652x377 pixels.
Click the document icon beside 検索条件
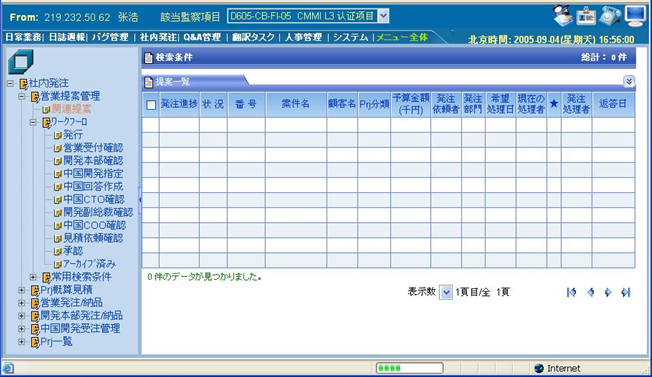point(148,58)
